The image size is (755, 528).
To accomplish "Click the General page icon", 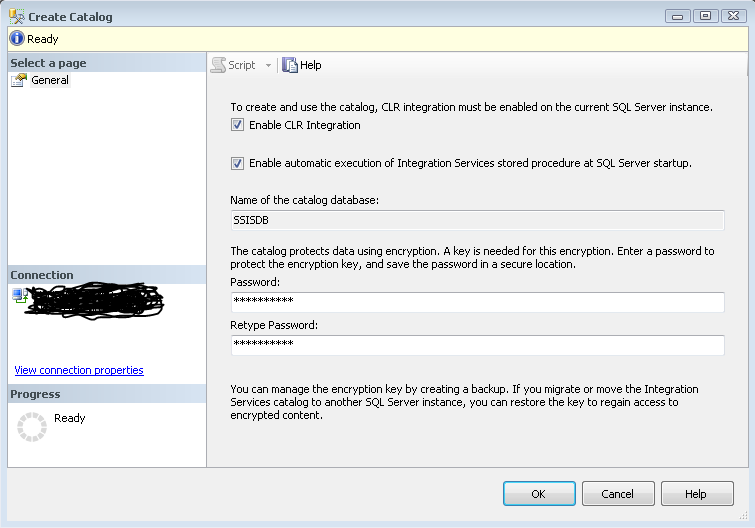I will click(x=19, y=80).
